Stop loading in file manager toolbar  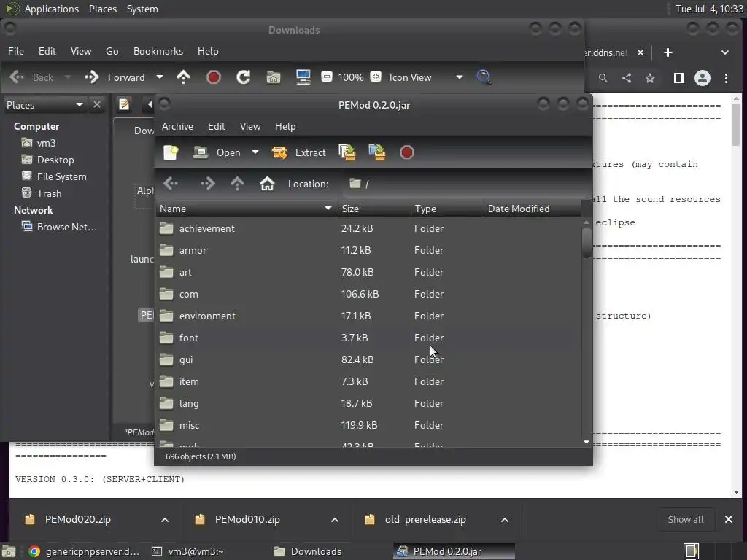pos(214,77)
